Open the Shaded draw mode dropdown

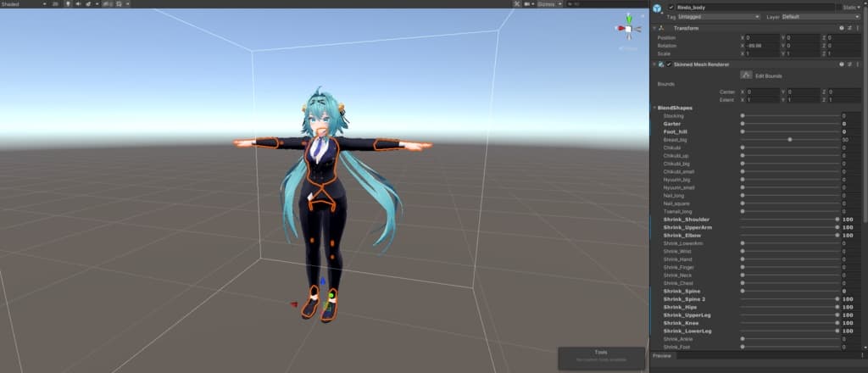coord(23,3)
